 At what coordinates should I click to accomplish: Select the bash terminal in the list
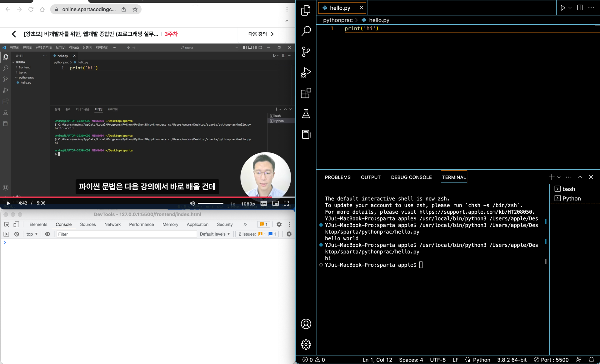pos(574,189)
